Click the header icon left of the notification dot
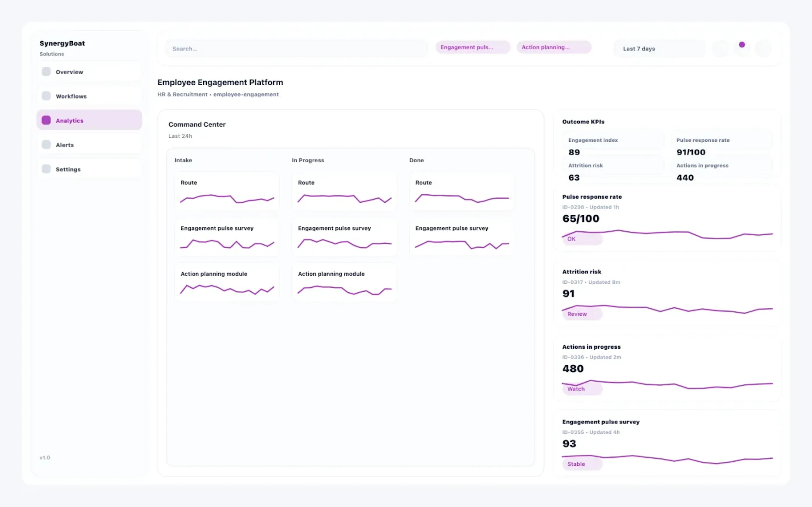 pos(720,48)
